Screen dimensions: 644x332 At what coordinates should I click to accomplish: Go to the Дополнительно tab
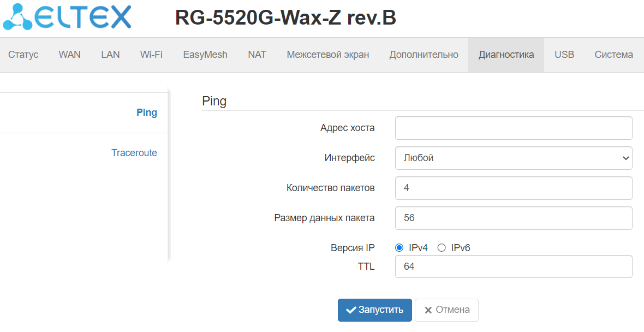[x=424, y=55]
